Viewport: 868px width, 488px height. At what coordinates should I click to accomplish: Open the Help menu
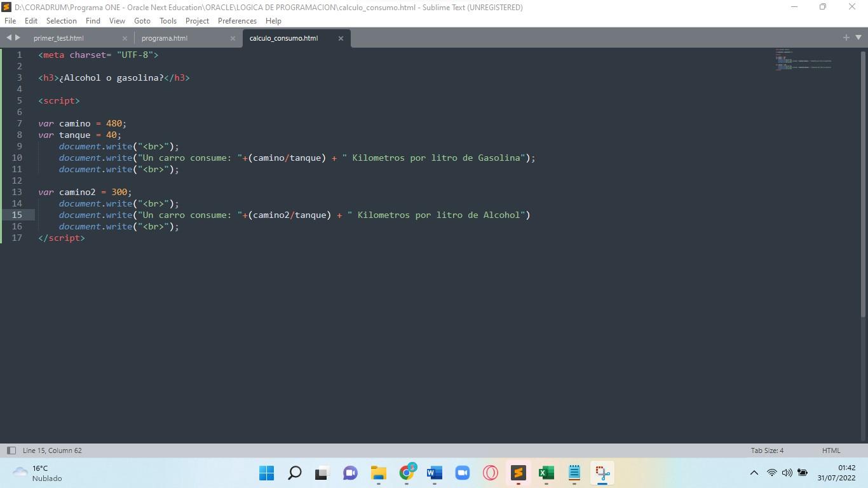273,20
